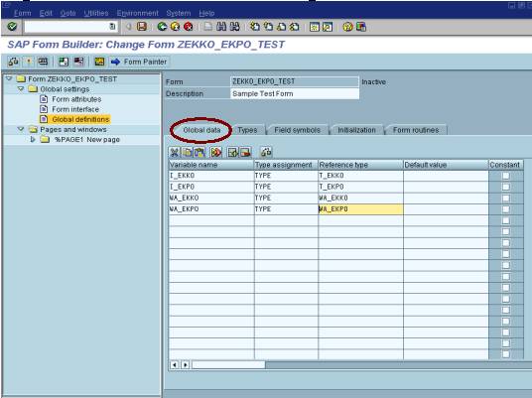Click the horizontal scrollbar thumb below table

(228, 365)
